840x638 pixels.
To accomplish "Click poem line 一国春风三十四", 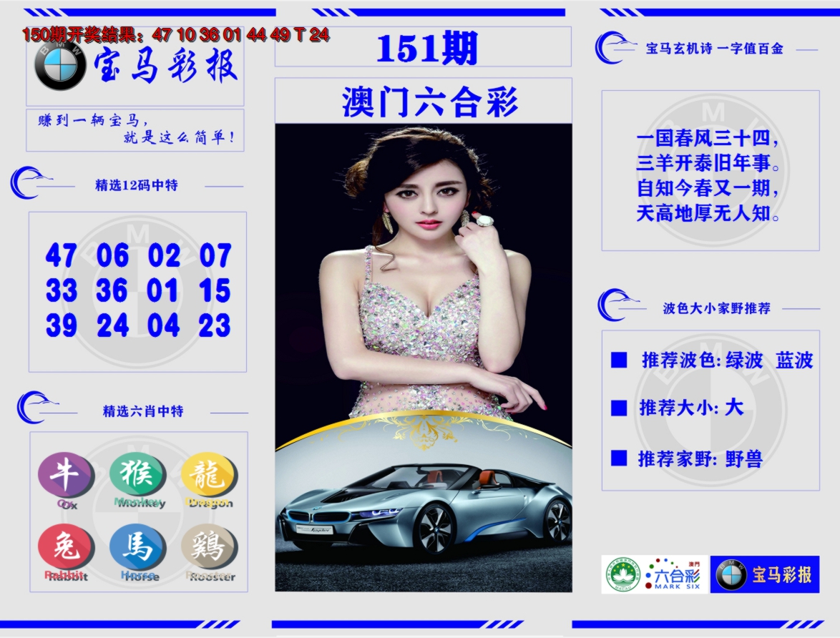I will click(707, 138).
